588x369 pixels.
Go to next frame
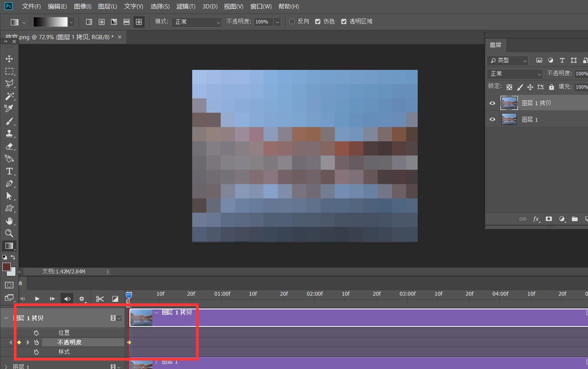[52, 299]
